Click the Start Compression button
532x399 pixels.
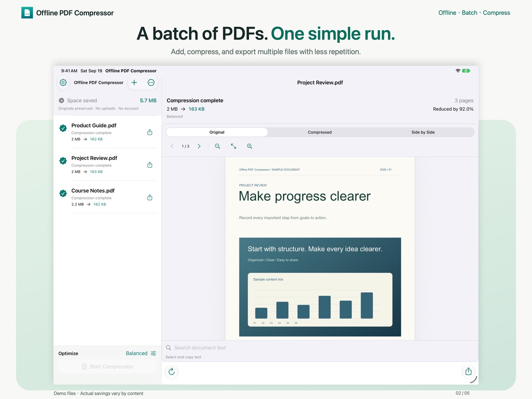[x=107, y=366]
